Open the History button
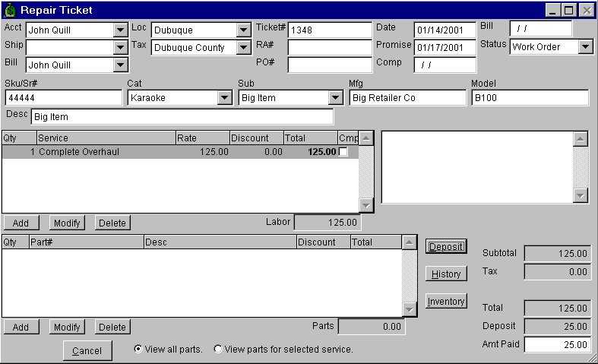 tap(446, 274)
